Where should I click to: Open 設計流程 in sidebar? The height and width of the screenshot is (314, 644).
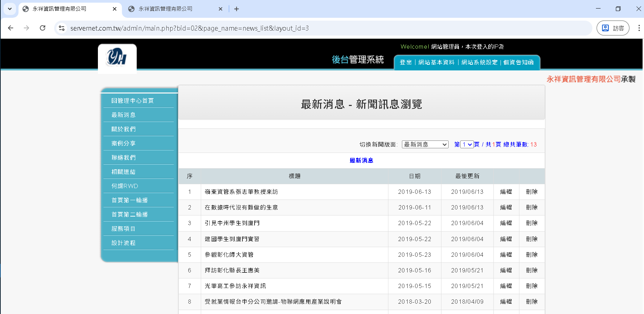point(124,243)
